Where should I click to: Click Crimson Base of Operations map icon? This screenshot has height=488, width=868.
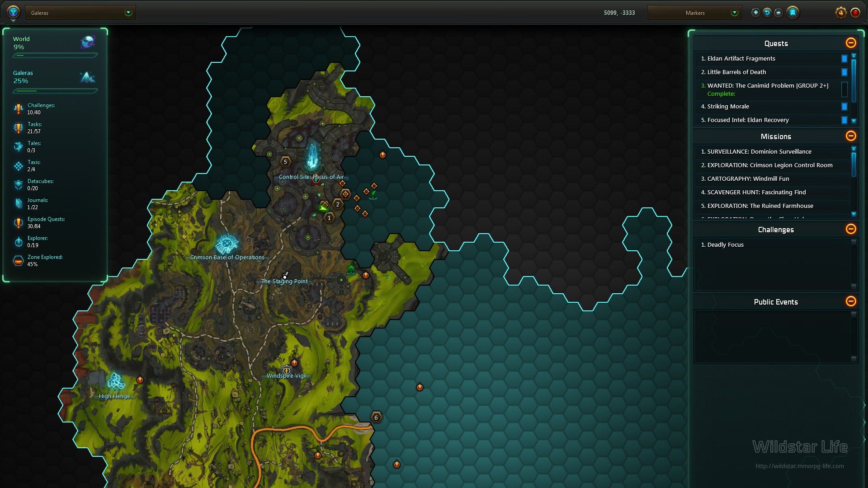point(226,244)
